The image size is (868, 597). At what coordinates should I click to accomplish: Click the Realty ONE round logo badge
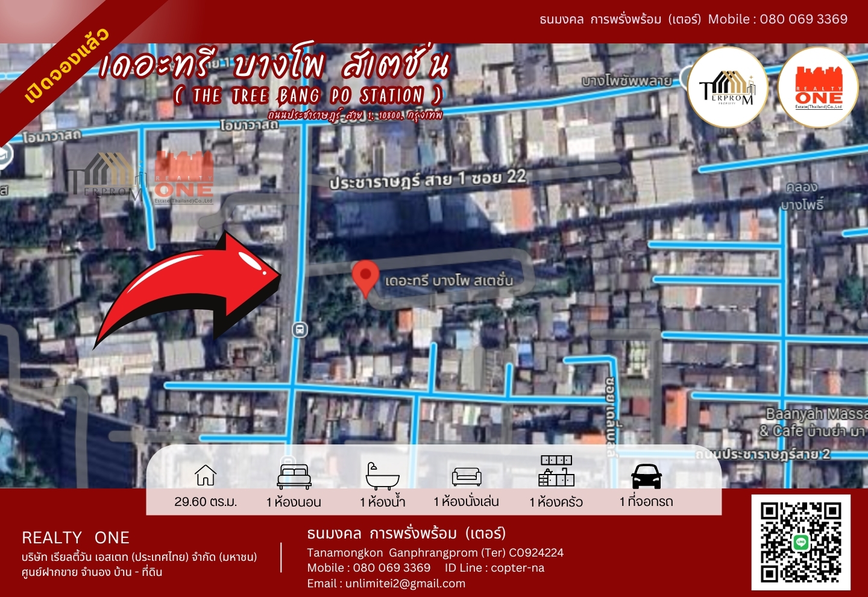818,88
